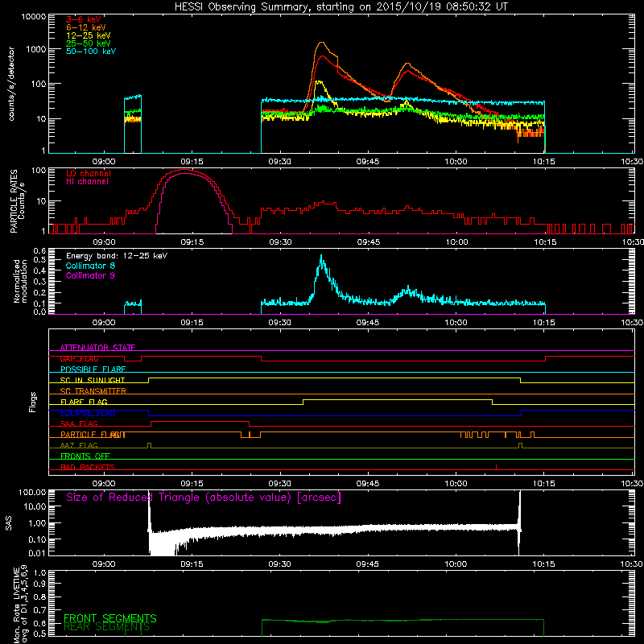Screen dimensions: 644x644
Task: Select the Collimator 8 legend entry
Action: tap(90, 266)
